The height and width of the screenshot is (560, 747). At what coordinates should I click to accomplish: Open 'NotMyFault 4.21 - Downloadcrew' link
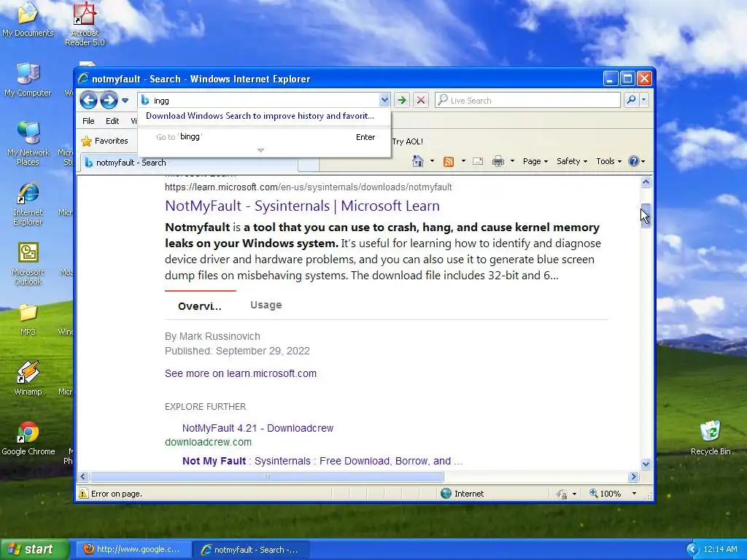point(258,428)
